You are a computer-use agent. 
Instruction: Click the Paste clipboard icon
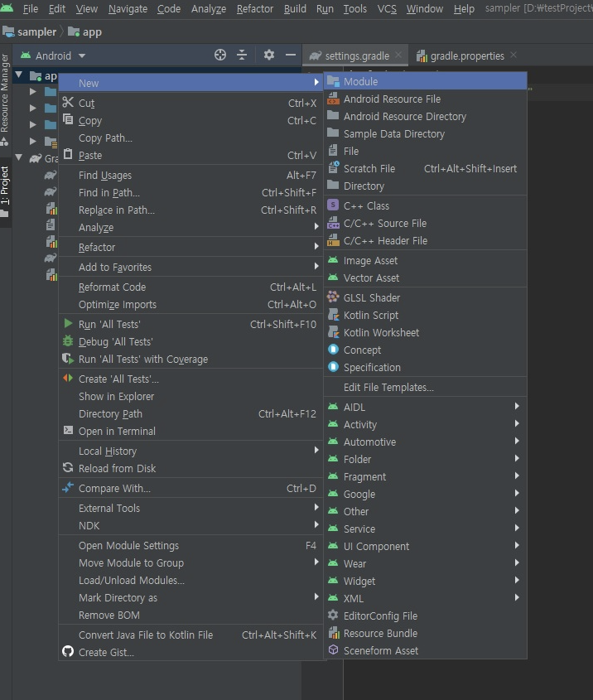68,154
